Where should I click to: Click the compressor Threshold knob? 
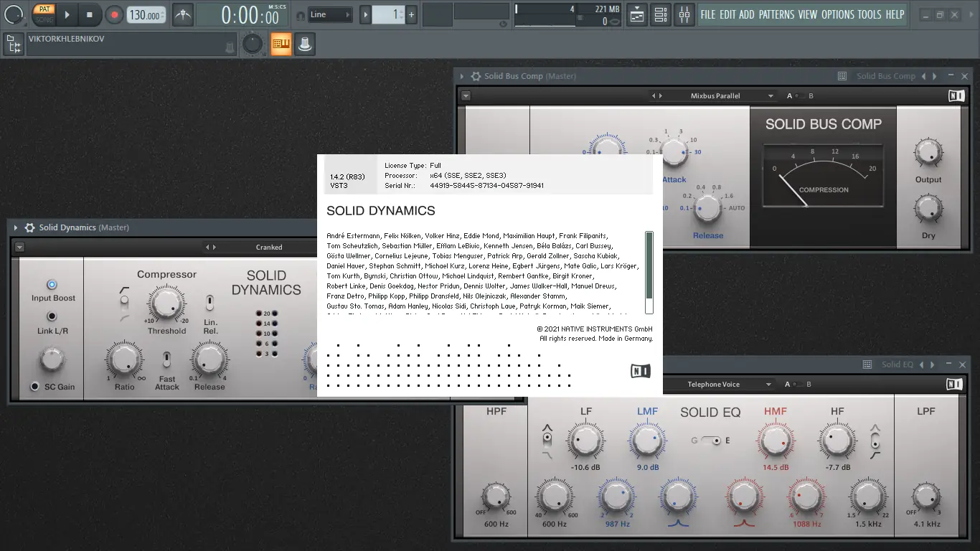pos(166,303)
